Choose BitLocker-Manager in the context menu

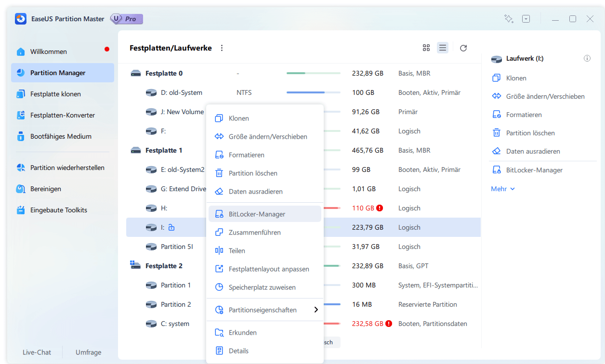pyautogui.click(x=265, y=214)
